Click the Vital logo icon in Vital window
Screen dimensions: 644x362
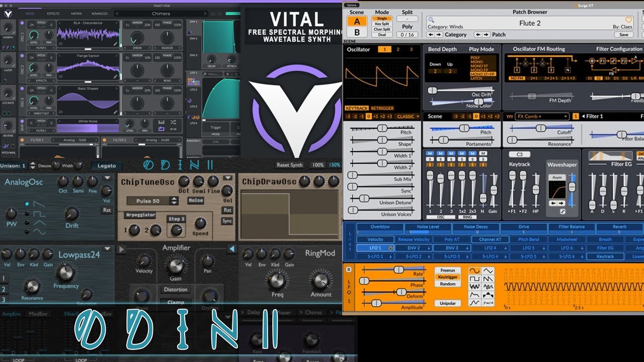tap(8, 14)
